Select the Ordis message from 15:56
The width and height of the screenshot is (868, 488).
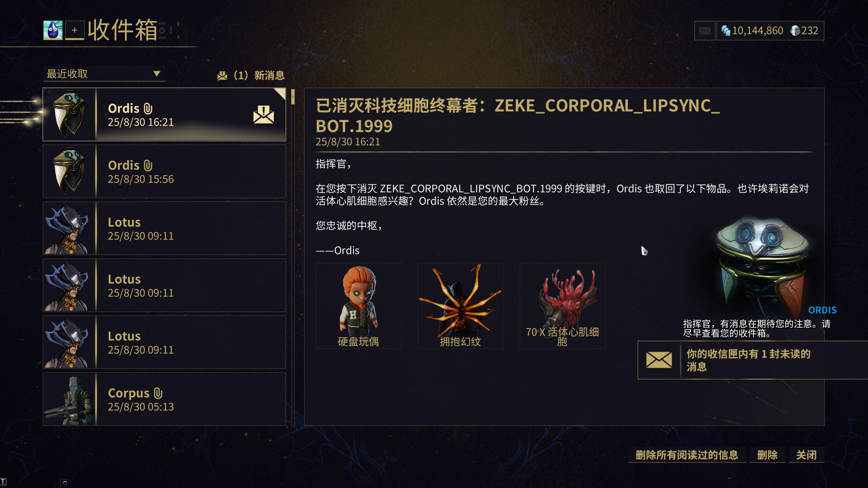pyautogui.click(x=164, y=171)
